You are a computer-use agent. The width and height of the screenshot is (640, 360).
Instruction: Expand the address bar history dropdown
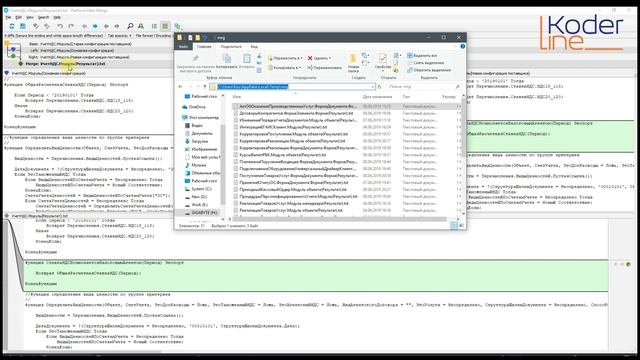[372, 87]
